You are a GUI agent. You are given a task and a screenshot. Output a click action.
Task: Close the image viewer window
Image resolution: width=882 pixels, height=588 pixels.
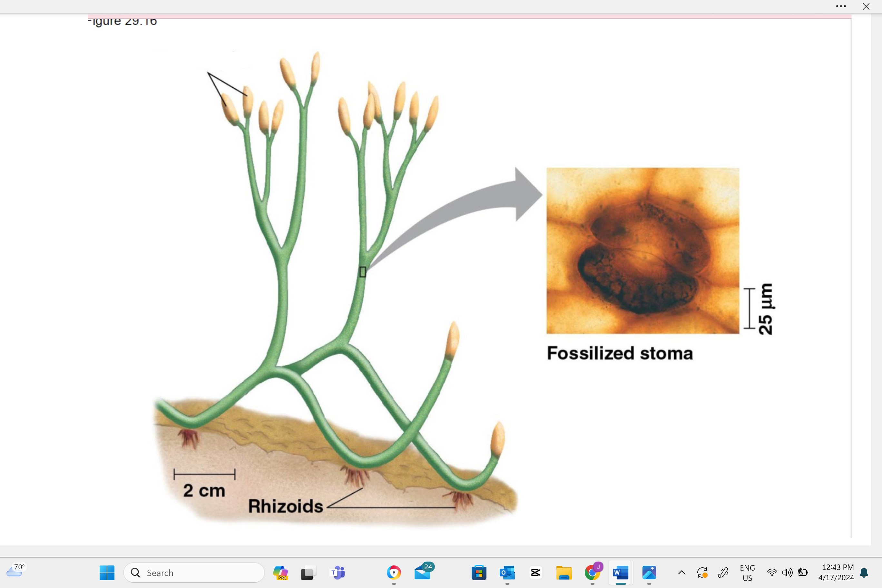coord(866,6)
